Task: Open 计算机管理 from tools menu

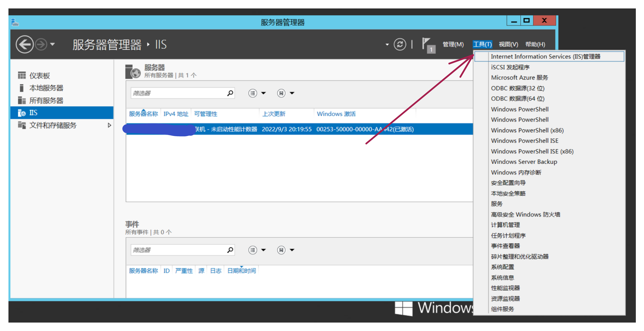Action: click(x=505, y=225)
